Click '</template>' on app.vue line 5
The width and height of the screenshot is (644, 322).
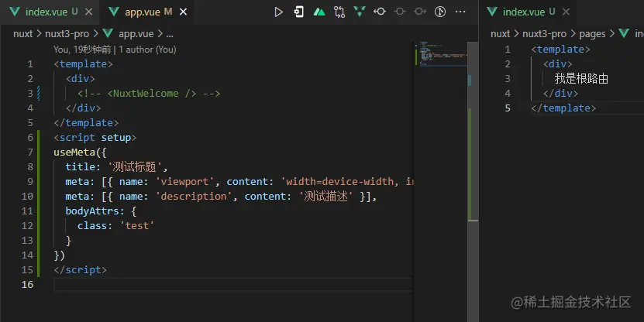(x=86, y=122)
